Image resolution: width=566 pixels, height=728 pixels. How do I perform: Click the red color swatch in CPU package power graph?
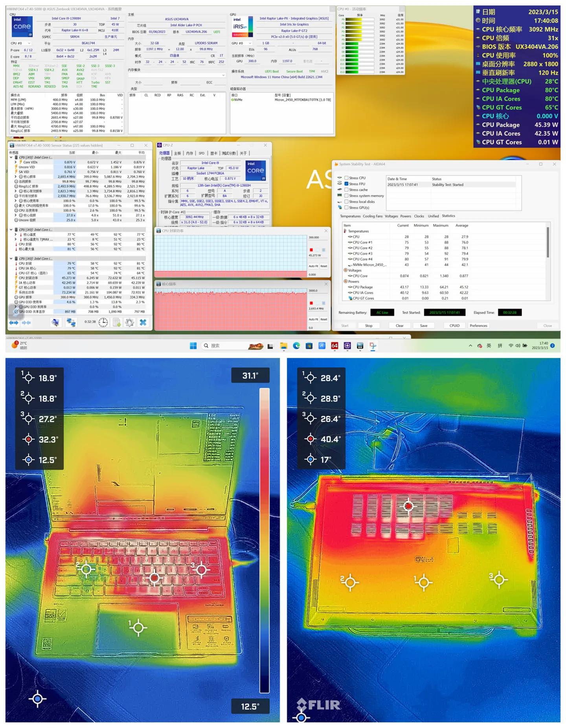311,250
